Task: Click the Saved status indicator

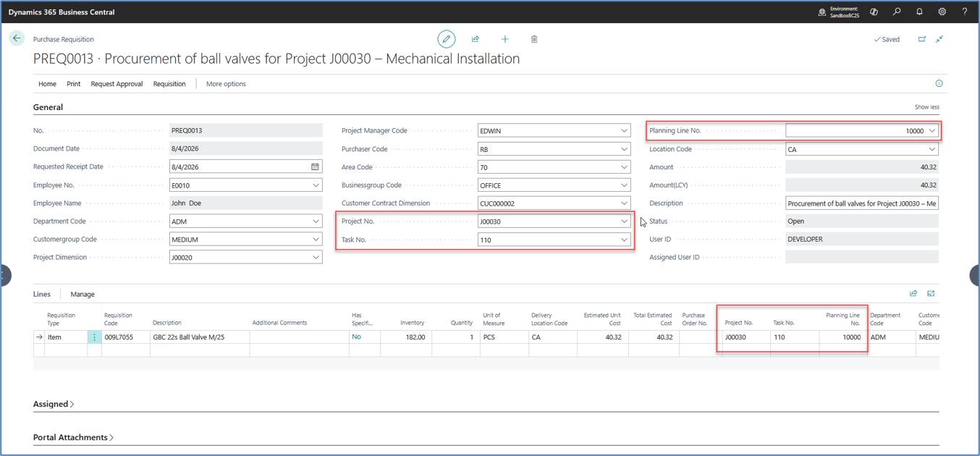Action: 887,39
